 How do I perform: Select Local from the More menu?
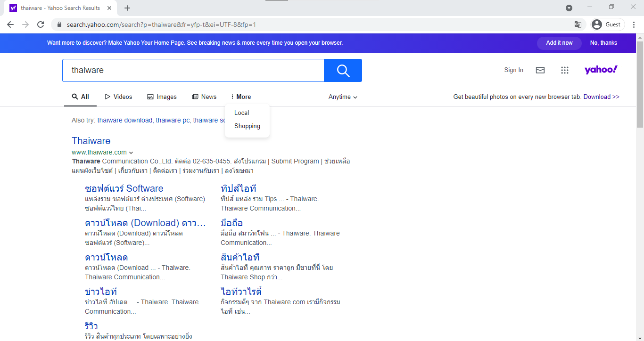pos(241,113)
